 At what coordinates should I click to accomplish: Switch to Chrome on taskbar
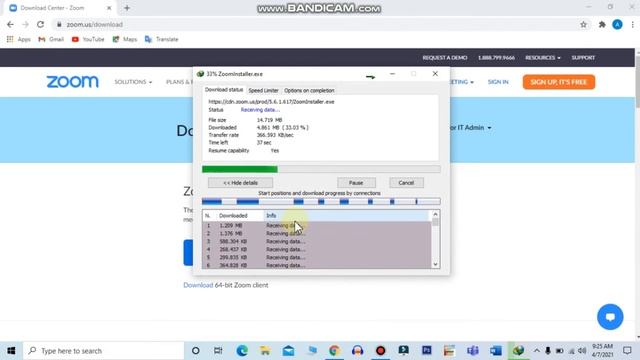[334, 351]
